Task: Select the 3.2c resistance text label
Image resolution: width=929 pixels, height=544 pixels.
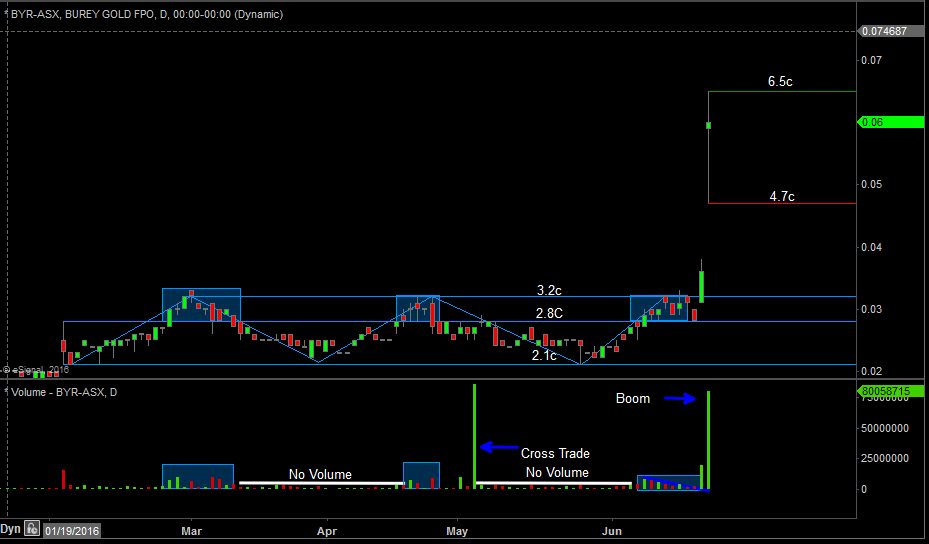Action: coord(549,290)
